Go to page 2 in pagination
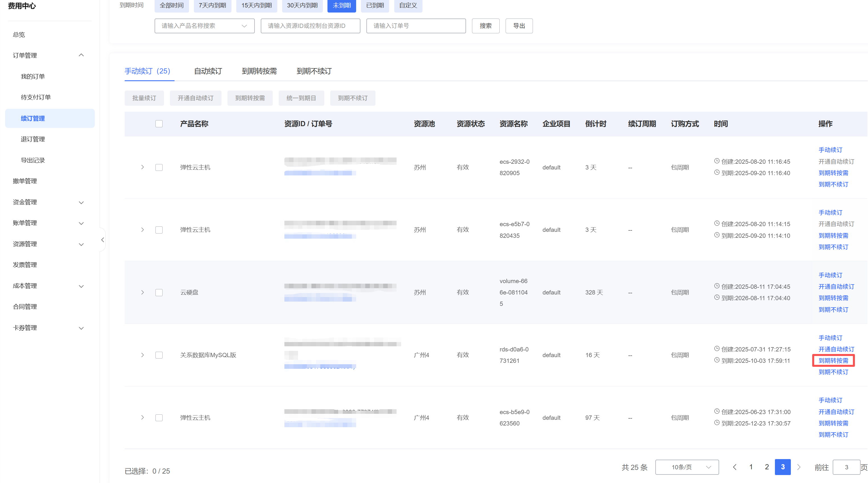The height and width of the screenshot is (483, 868). [767, 467]
